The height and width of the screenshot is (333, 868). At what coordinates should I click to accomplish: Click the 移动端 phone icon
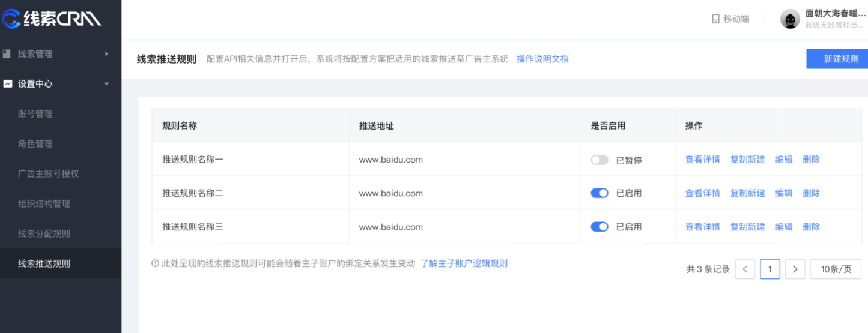[715, 19]
